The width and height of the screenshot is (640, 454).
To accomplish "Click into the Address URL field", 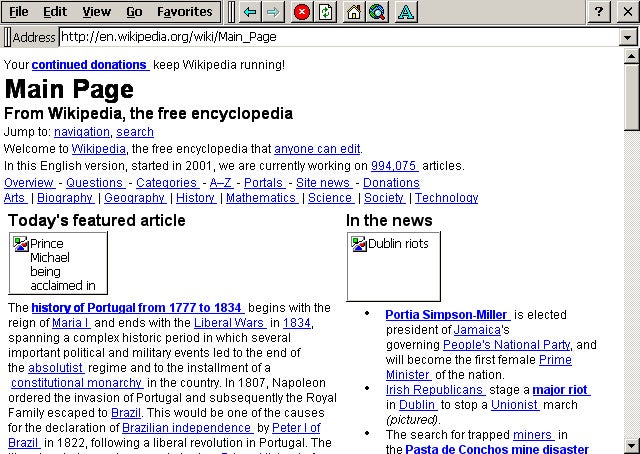I will [x=339, y=37].
